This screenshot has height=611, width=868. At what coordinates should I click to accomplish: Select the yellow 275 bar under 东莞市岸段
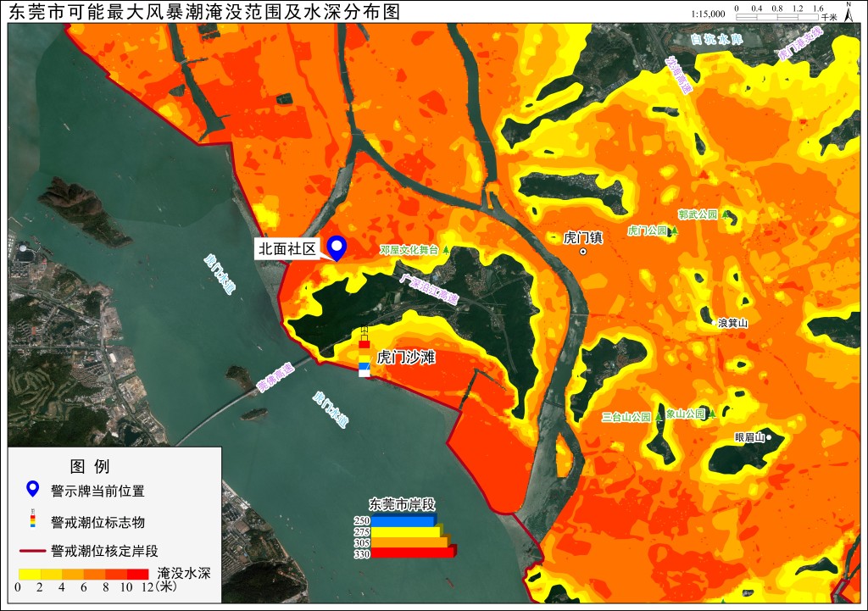[407, 531]
